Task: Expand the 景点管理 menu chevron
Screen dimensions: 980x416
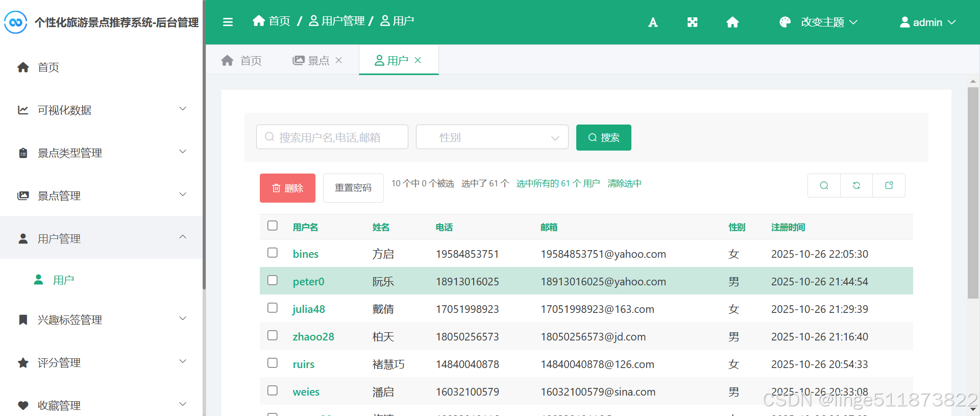Action: tap(183, 194)
